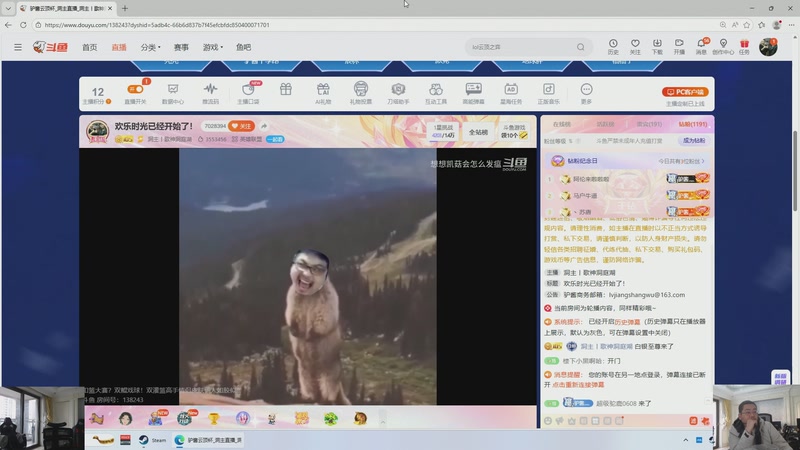Switch to the 钻粉(1191) tab

point(692,124)
